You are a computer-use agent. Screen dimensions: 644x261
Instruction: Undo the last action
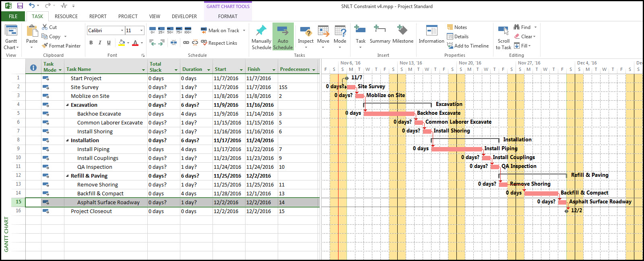pyautogui.click(x=32, y=6)
